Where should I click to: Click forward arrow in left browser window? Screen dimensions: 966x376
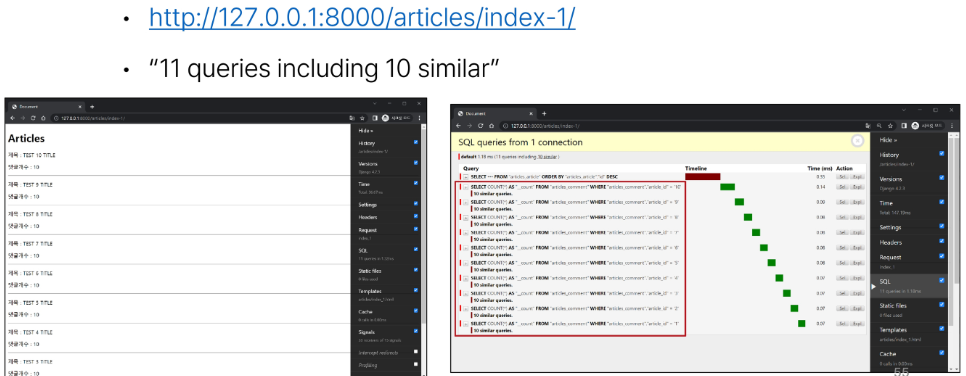tap(23, 118)
